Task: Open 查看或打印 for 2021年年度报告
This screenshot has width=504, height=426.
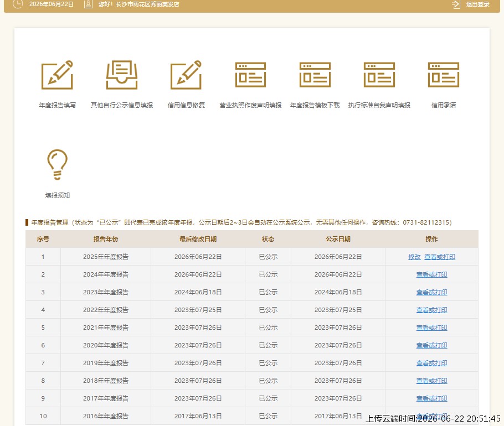Action: tap(431, 328)
